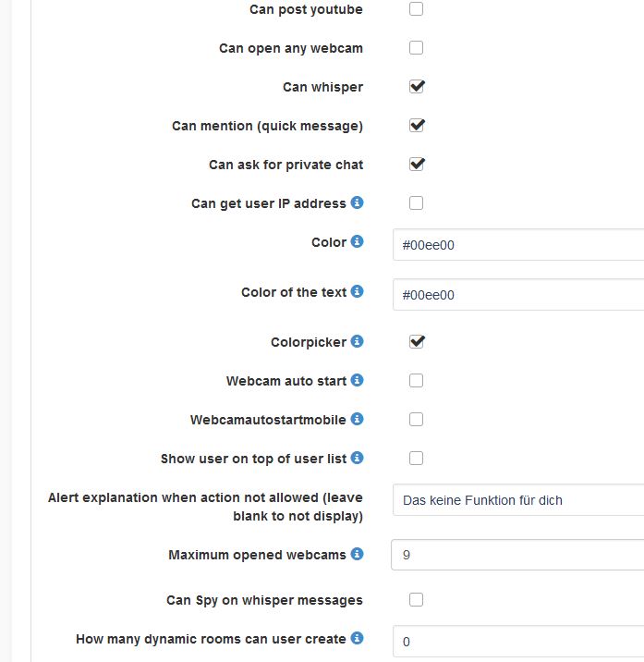644x662 pixels.
Task: Disable Can mention (quick message) checkbox
Action: coord(417,126)
